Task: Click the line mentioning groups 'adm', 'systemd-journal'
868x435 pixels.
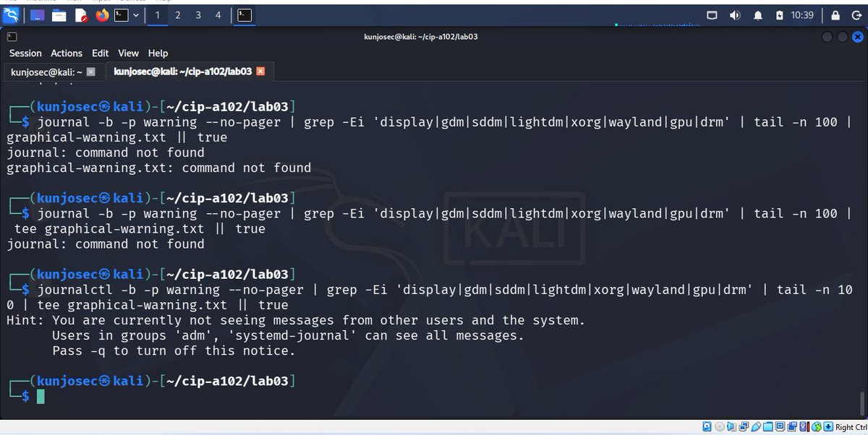Action: tap(288, 335)
